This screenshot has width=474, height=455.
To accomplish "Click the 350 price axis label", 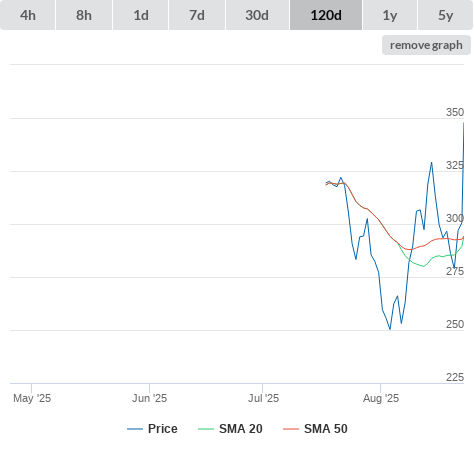I will click(x=455, y=112).
